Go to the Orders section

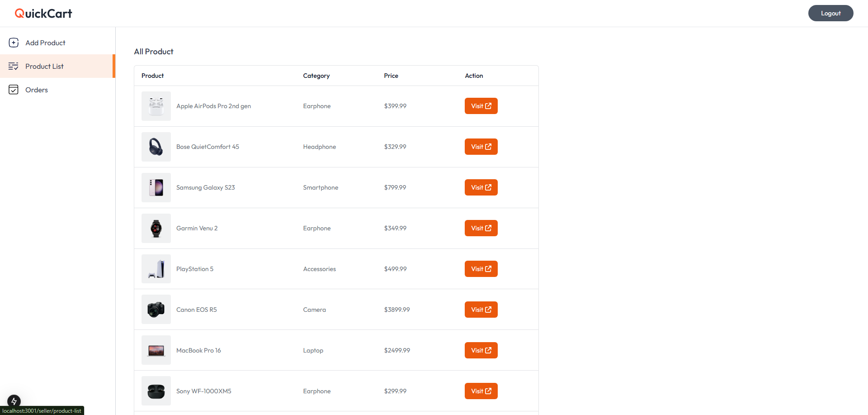pos(37,90)
